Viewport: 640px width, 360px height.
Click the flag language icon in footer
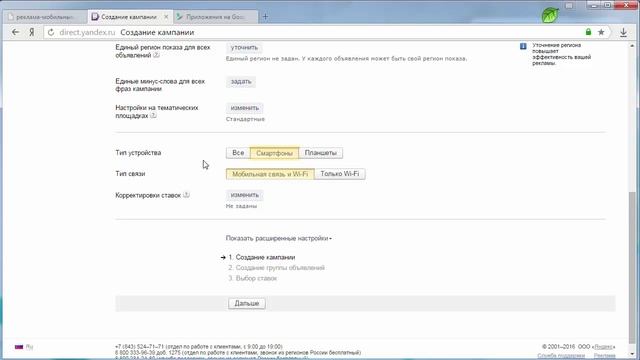[19, 347]
